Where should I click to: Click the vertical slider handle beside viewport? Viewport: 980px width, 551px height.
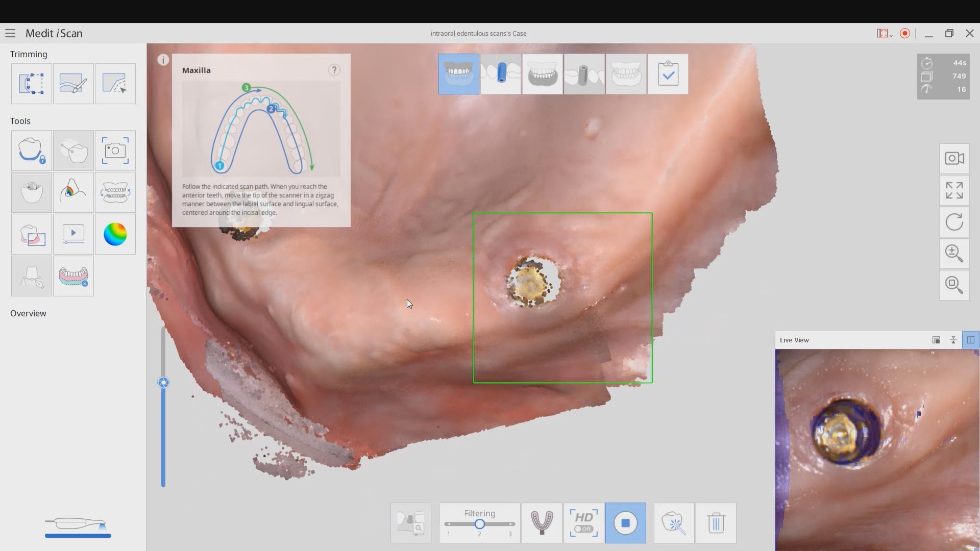[163, 383]
